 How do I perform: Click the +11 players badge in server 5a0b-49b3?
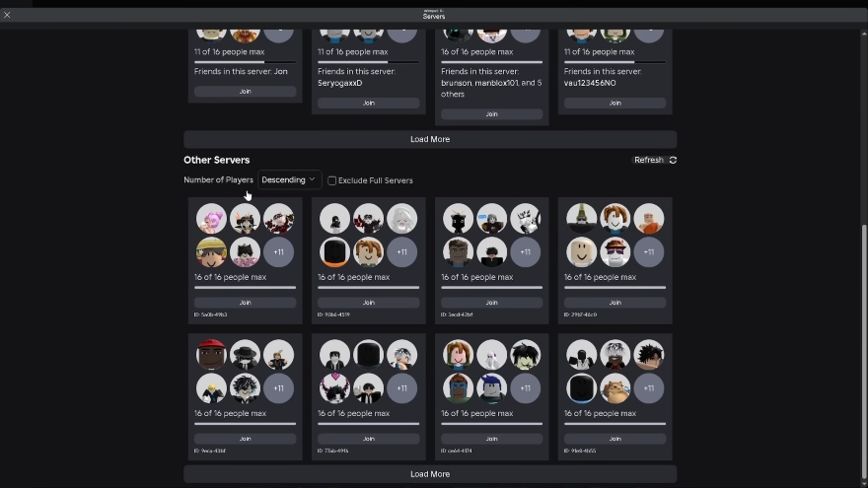[x=278, y=252]
